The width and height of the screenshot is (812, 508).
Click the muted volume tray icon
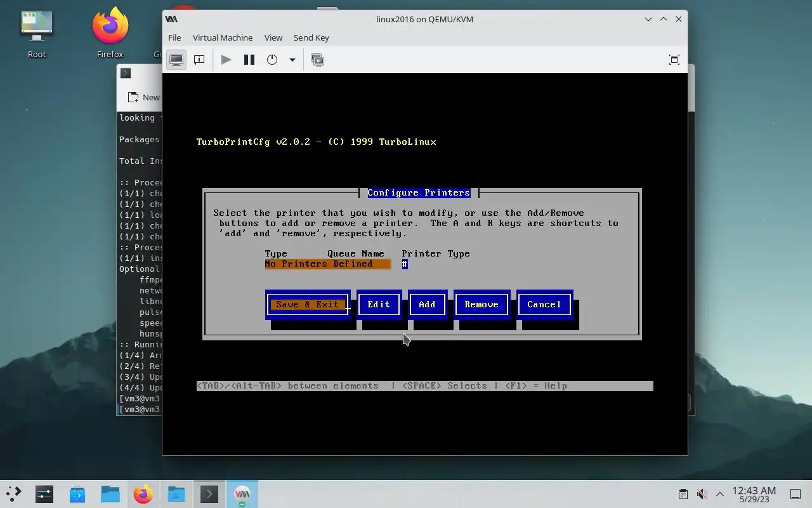(702, 494)
